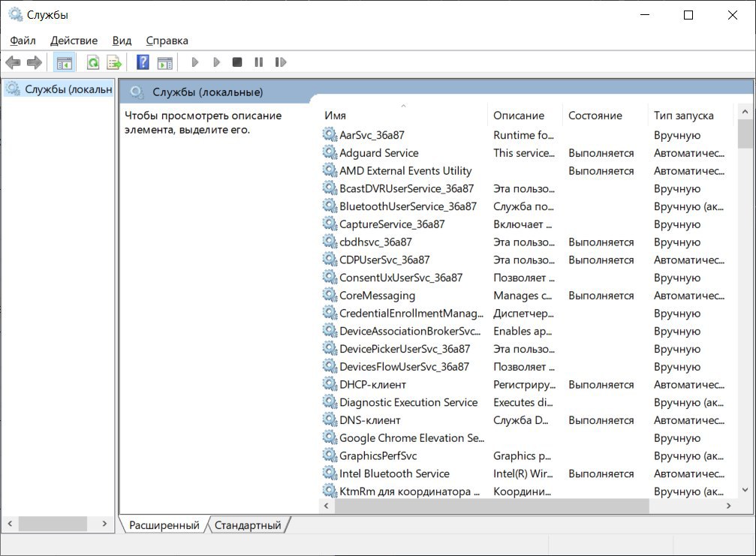The width and height of the screenshot is (756, 556).
Task: Click gear icon of DNS-клиент
Action: click(x=330, y=420)
